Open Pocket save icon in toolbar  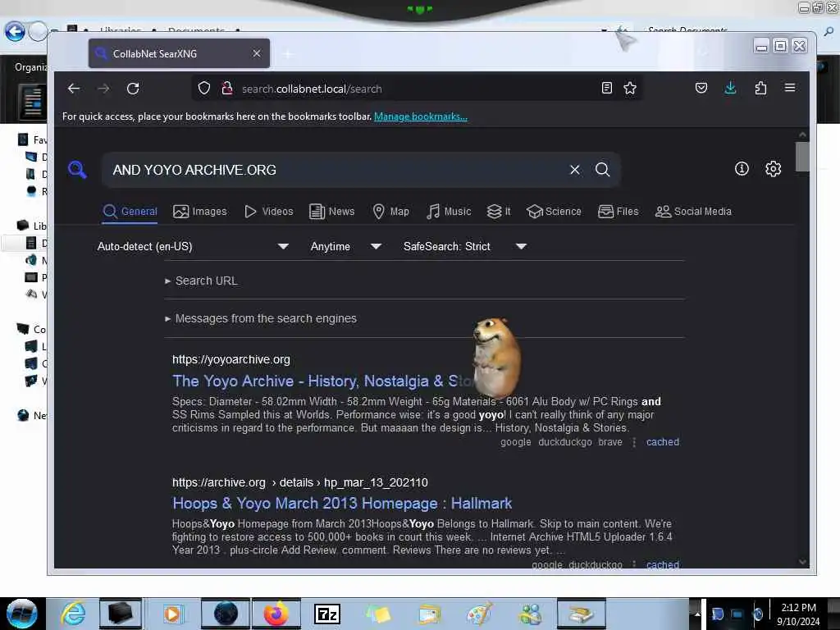coord(701,88)
